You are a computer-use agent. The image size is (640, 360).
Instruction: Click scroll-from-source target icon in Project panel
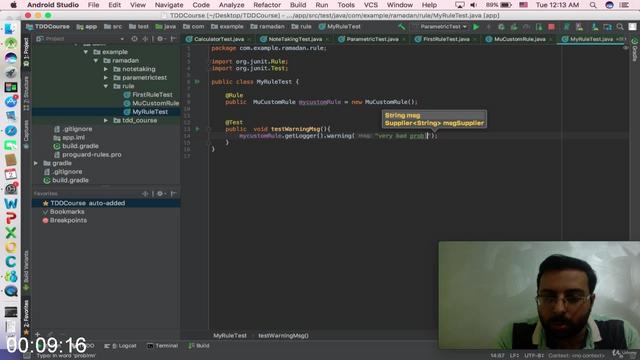tap(135, 39)
